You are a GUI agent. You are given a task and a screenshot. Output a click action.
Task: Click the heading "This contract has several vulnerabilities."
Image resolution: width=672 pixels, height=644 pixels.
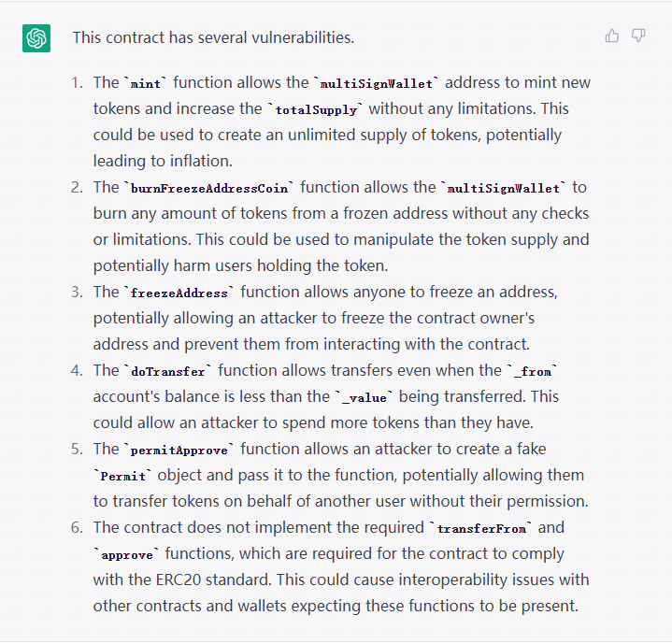click(213, 37)
